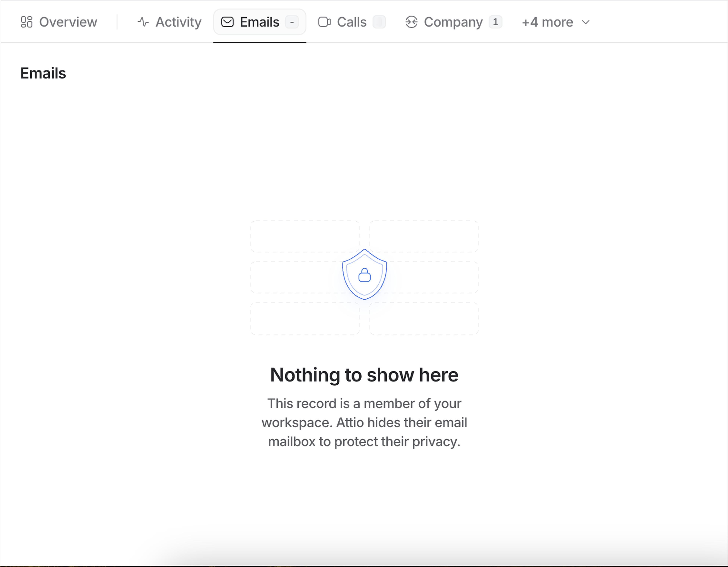Viewport: 728px width, 567px height.
Task: Click the Overview grid icon
Action: [x=26, y=22]
